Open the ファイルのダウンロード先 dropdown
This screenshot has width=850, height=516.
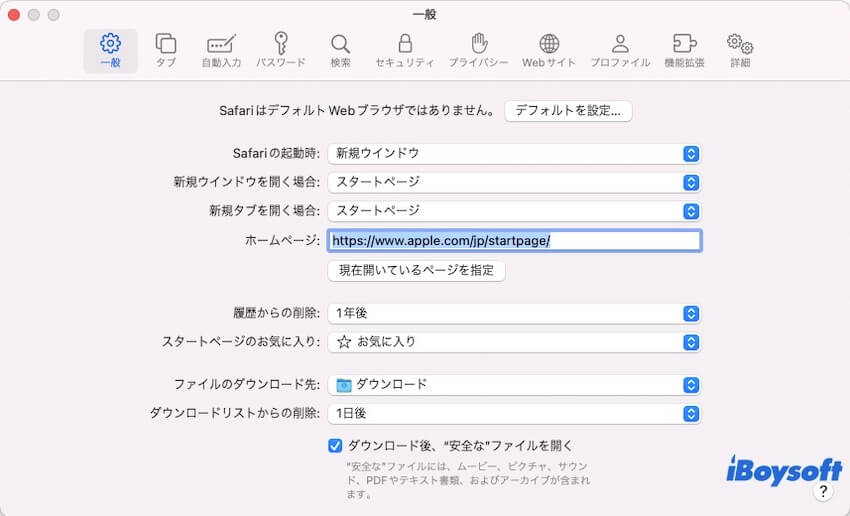coord(514,385)
